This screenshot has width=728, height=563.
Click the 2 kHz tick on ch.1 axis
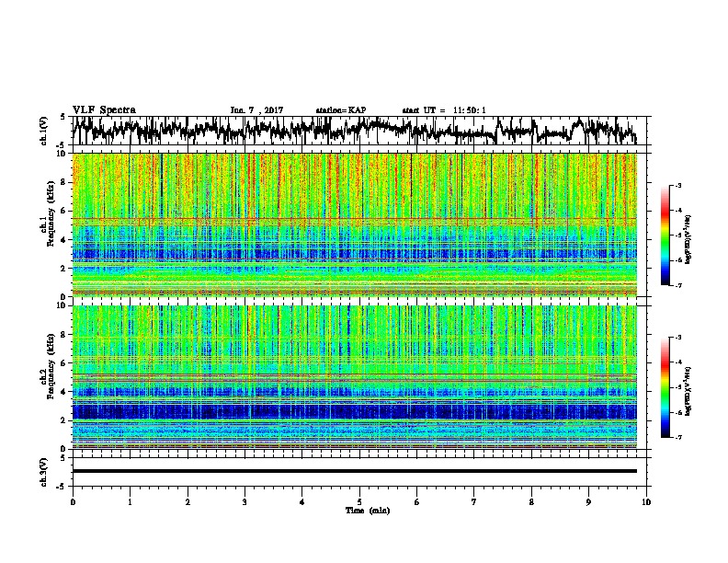[63, 268]
